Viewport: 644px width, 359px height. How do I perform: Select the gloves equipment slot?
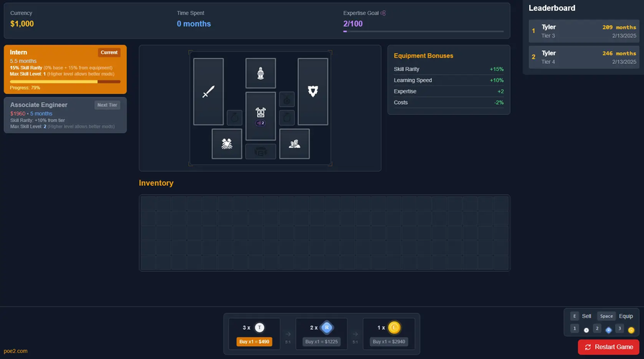click(x=226, y=144)
